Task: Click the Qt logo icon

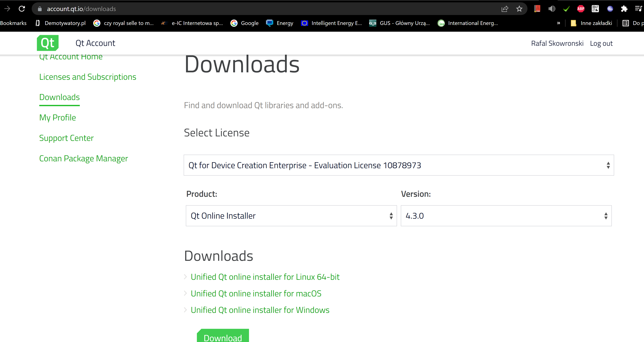Action: (48, 43)
